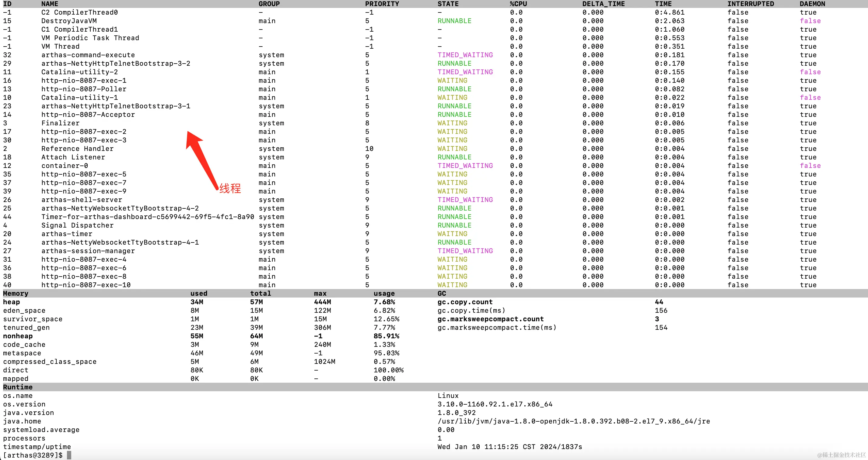This screenshot has height=460, width=868.
Task: Click the arthas-shell-server thread name
Action: (x=82, y=200)
